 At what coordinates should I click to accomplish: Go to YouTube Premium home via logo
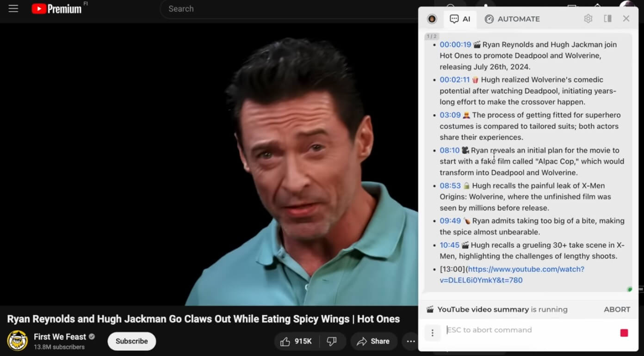click(56, 9)
